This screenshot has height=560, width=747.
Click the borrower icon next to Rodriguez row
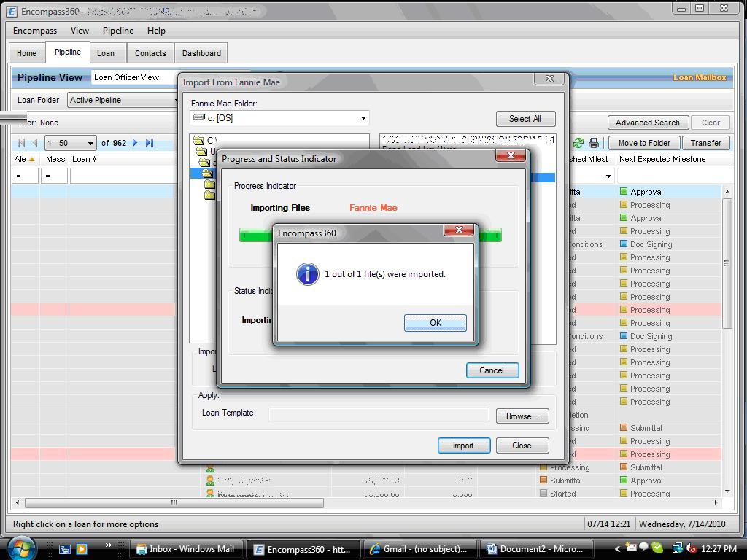[209, 494]
